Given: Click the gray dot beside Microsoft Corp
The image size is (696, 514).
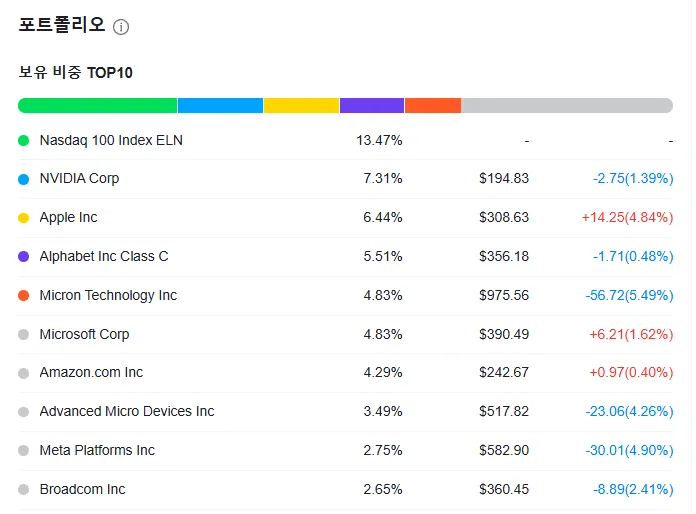Looking at the screenshot, I should coord(24,334).
